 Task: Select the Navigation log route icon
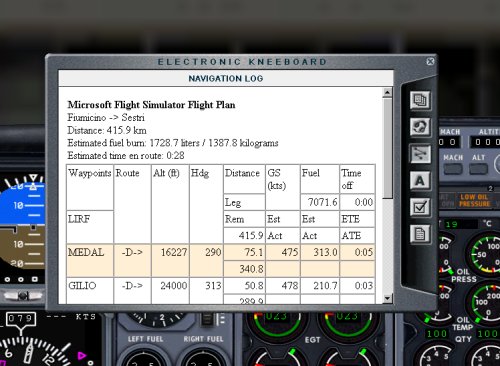tap(420, 154)
